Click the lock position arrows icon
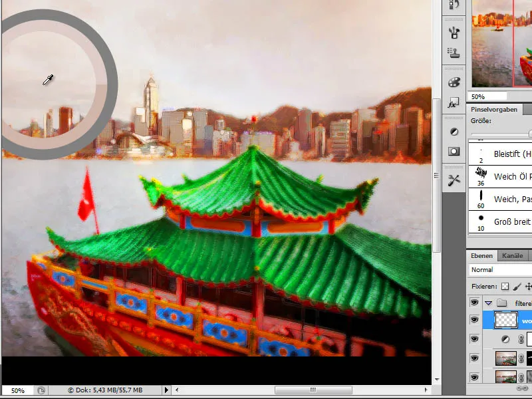 (529, 287)
